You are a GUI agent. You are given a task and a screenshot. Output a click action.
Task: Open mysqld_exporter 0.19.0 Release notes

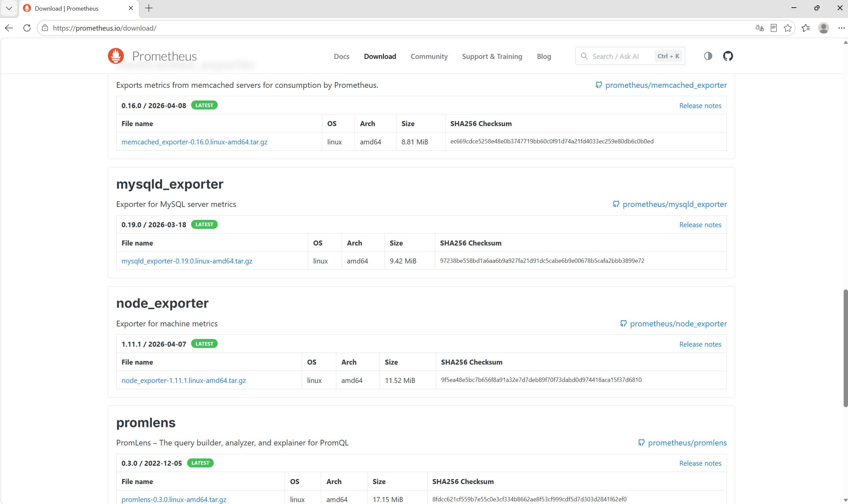pos(700,225)
